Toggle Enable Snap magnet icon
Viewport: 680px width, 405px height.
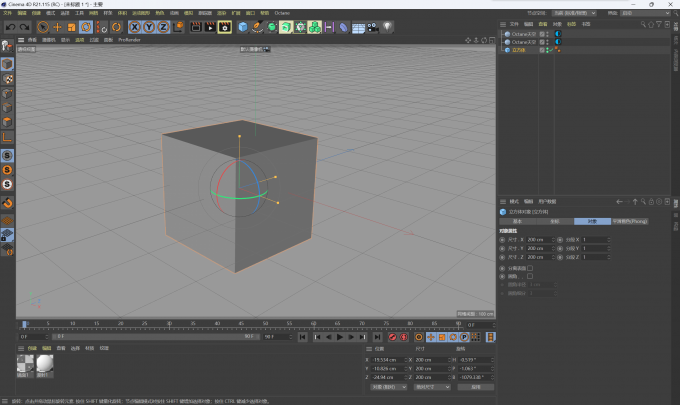click(7, 202)
